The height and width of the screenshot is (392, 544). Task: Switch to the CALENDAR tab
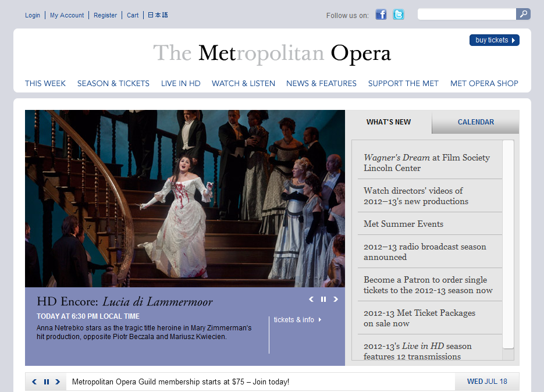click(x=476, y=122)
